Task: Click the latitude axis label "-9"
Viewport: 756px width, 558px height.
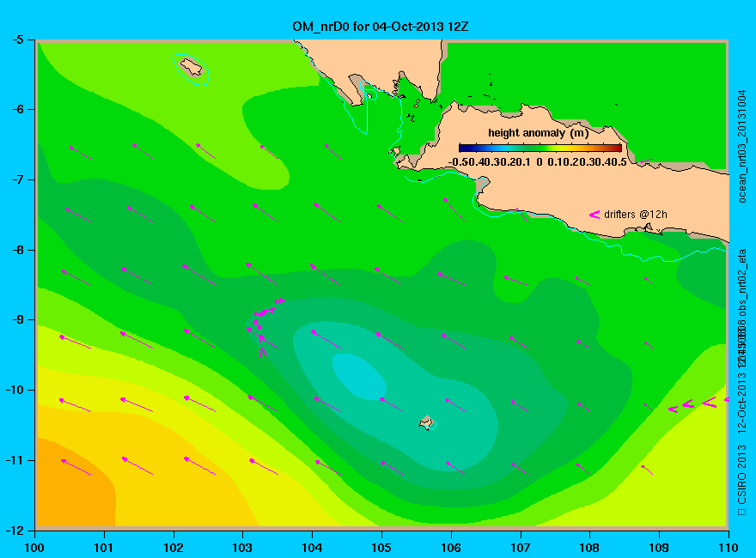Action: click(17, 320)
